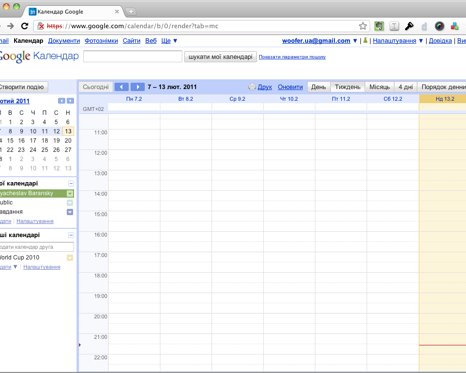Collapse the Інші календарі section

(71, 235)
